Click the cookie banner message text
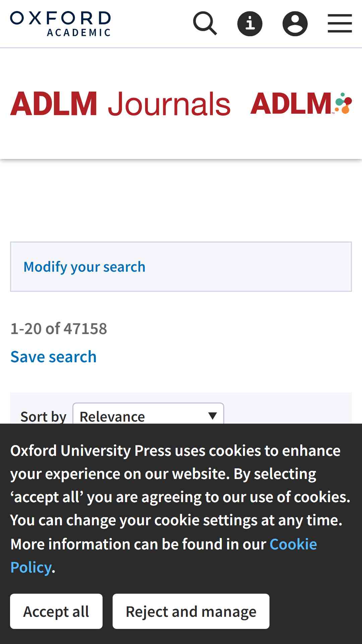This screenshot has width=362, height=644. coord(180,509)
